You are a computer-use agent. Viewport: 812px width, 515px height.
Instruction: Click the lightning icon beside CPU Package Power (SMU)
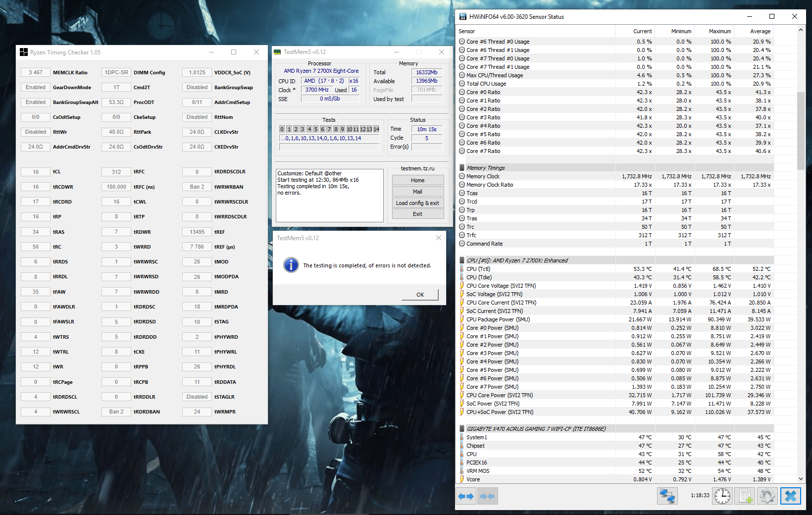click(462, 319)
